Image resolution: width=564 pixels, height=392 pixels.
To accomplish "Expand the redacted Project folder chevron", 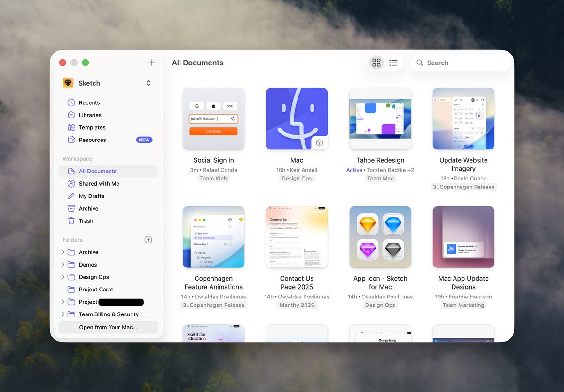I will pos(63,302).
